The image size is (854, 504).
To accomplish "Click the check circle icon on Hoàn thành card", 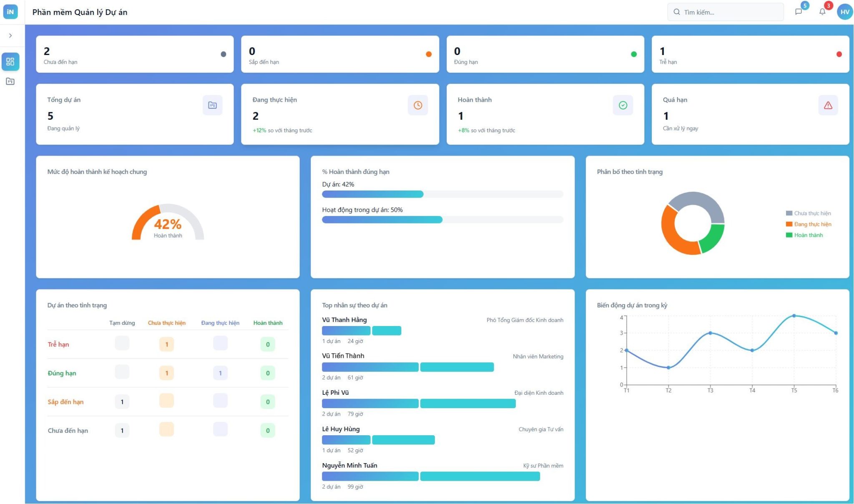I will 623,105.
